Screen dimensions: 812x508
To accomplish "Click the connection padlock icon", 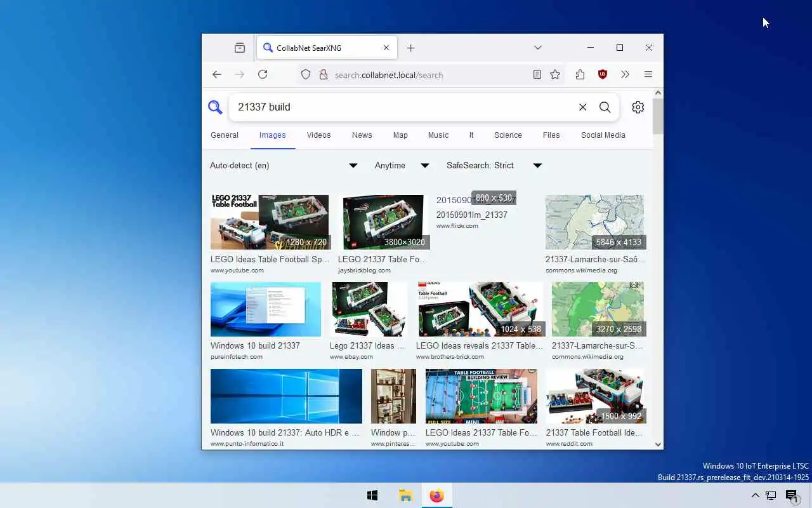I will click(x=323, y=74).
